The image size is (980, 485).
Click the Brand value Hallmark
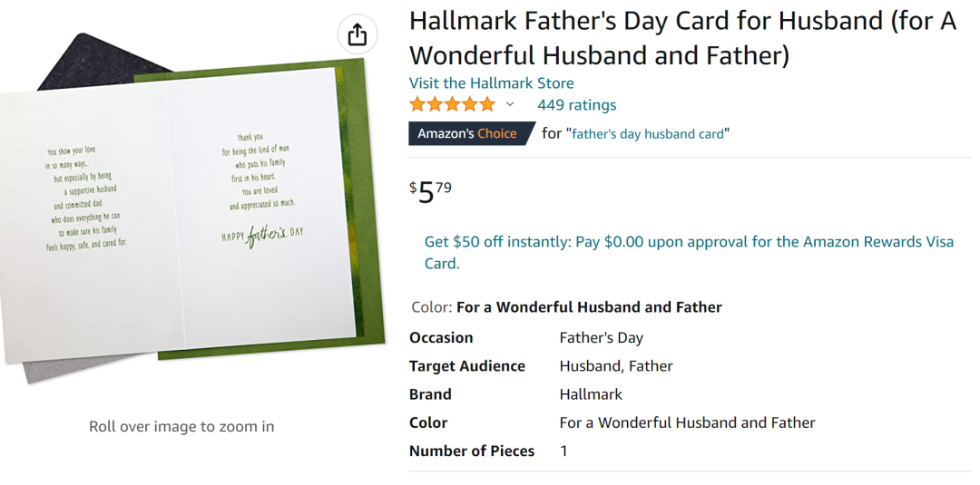[x=591, y=394]
